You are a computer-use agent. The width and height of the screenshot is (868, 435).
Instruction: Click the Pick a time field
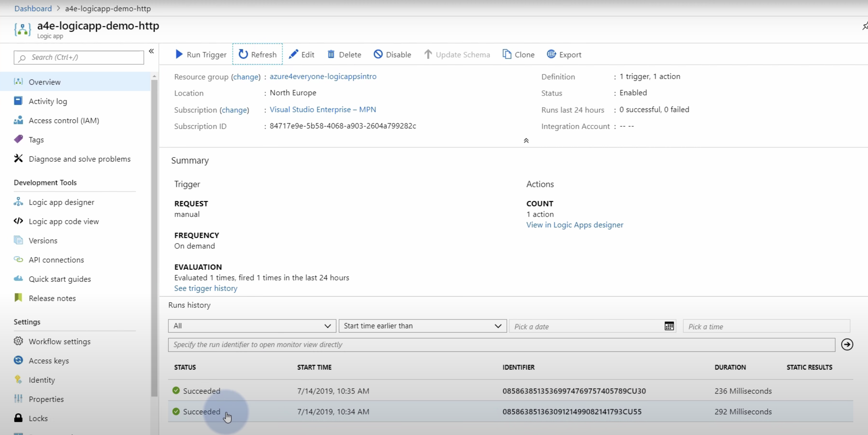click(766, 326)
